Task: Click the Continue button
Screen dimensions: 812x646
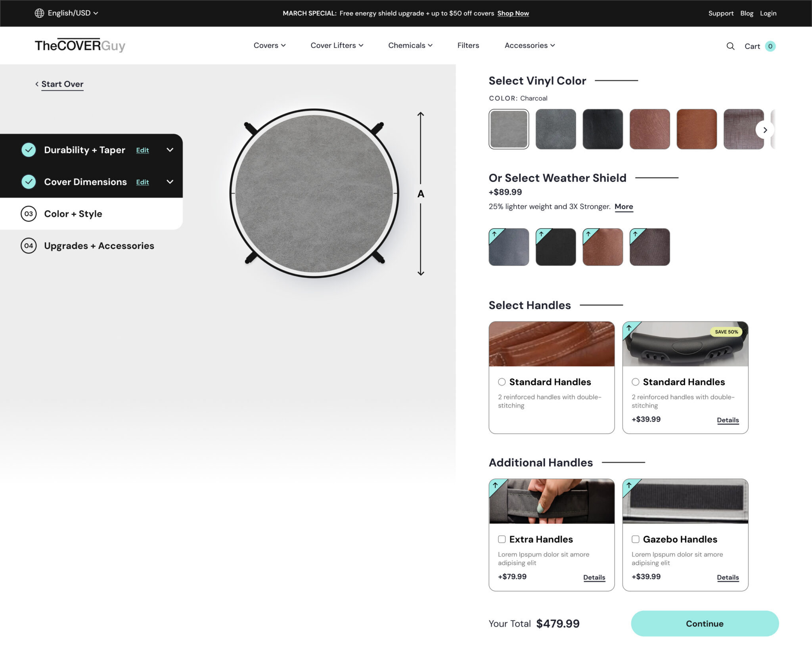Action: coord(705,623)
